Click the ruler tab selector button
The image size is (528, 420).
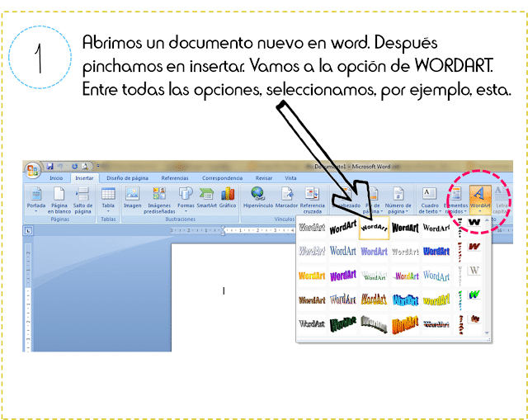coord(28,231)
